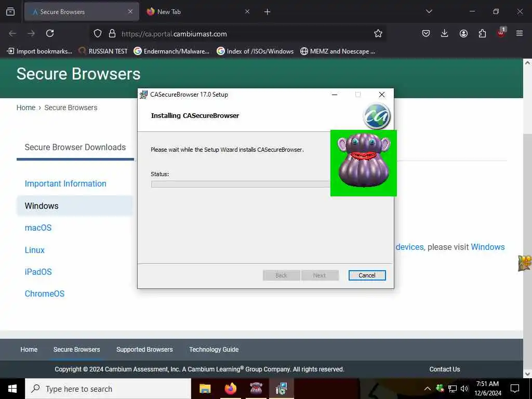The height and width of the screenshot is (399, 532).
Task: Reload the current page
Action: click(x=50, y=33)
